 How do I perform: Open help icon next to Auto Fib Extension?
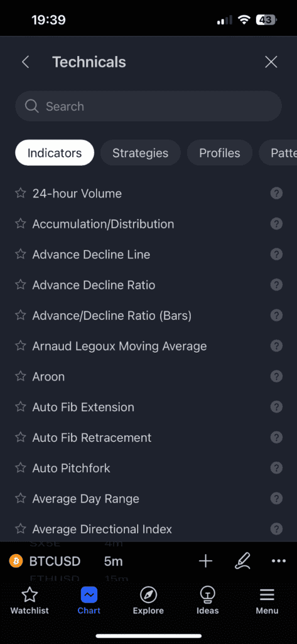pos(276,407)
